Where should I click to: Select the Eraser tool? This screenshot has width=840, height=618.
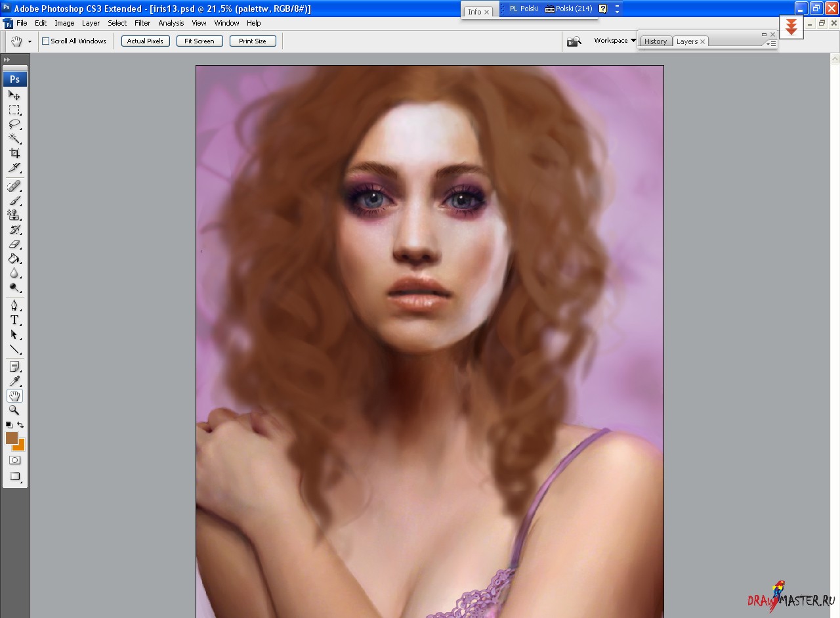[x=14, y=244]
